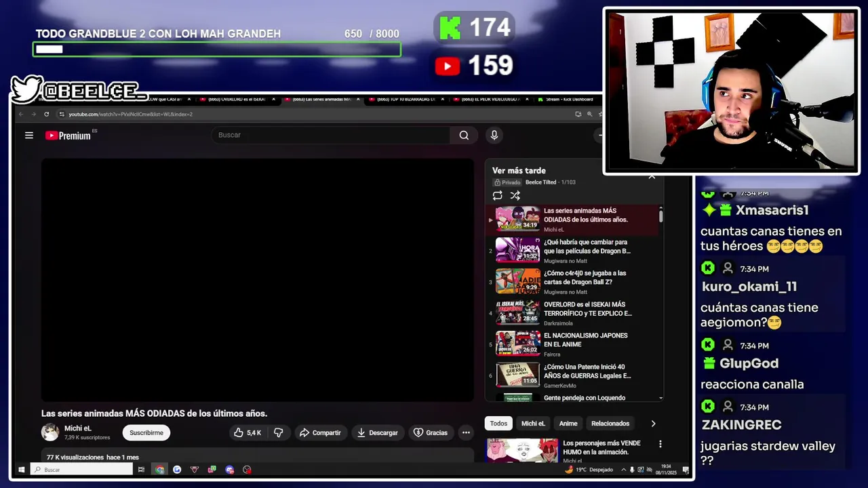Screen dimensions: 868x488
Task: Open Los personajes más VENDE HUMO thumbnail
Action: click(x=522, y=451)
